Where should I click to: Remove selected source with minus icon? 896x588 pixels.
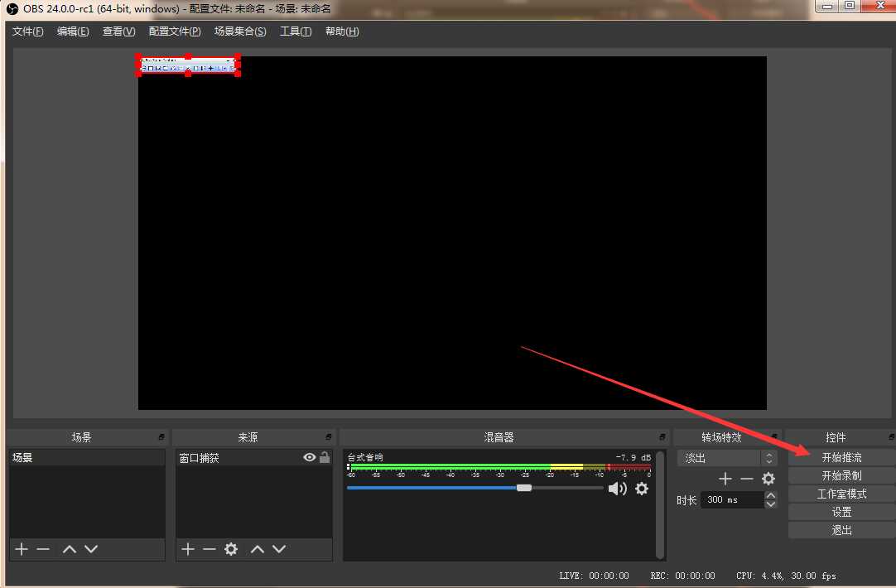[x=210, y=549]
